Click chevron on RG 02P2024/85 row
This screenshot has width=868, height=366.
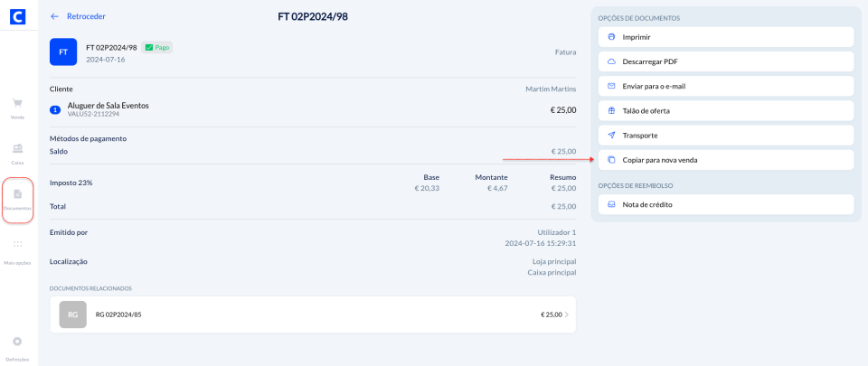(x=567, y=314)
